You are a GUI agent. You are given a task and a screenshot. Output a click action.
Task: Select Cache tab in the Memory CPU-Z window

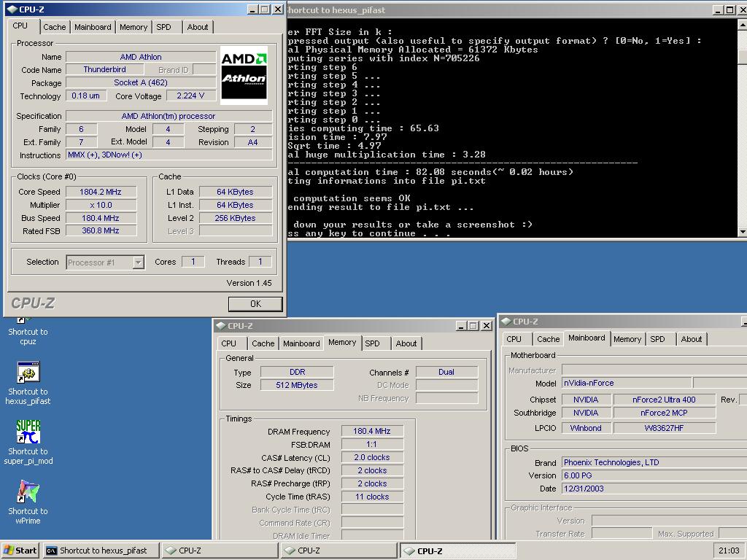click(x=263, y=343)
